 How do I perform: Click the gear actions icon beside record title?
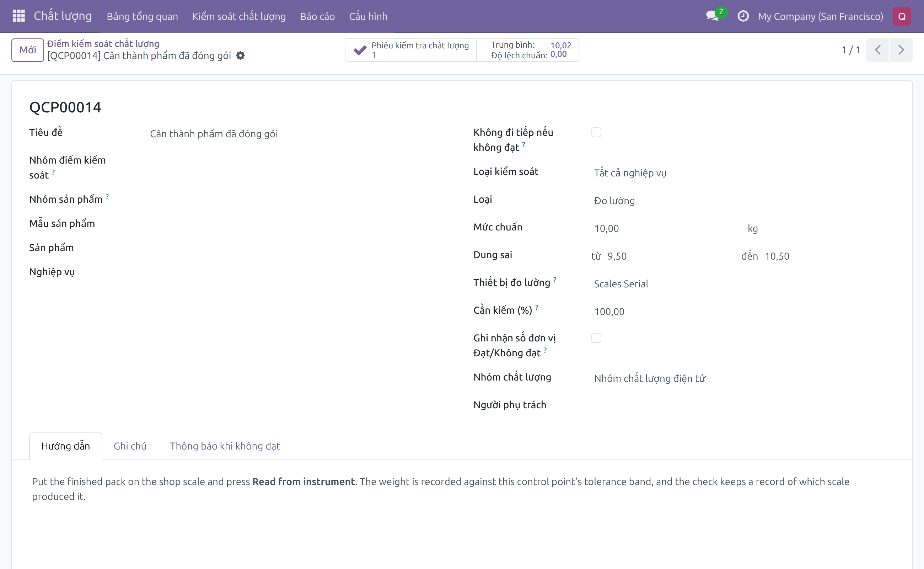coord(240,56)
